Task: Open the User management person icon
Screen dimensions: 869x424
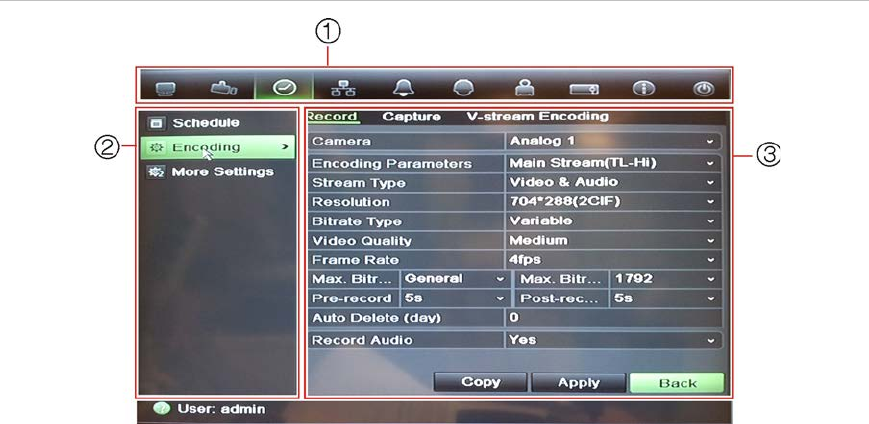Action: [x=524, y=88]
